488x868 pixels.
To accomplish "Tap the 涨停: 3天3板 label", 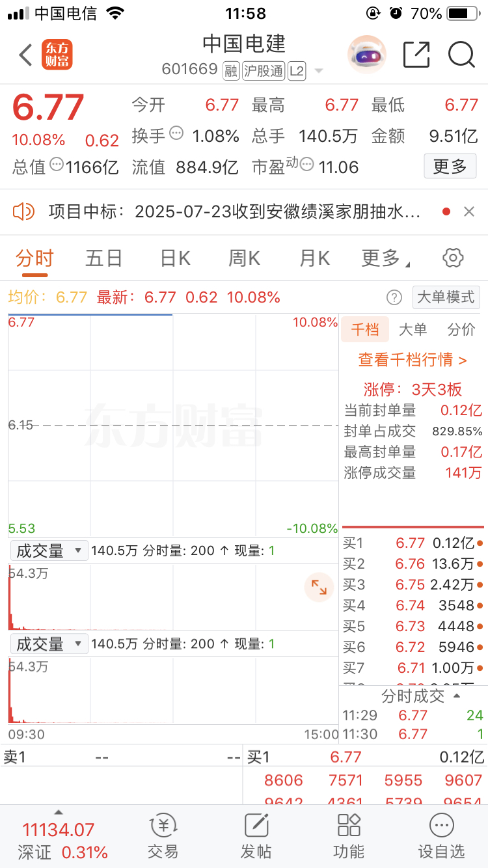I will (x=413, y=389).
